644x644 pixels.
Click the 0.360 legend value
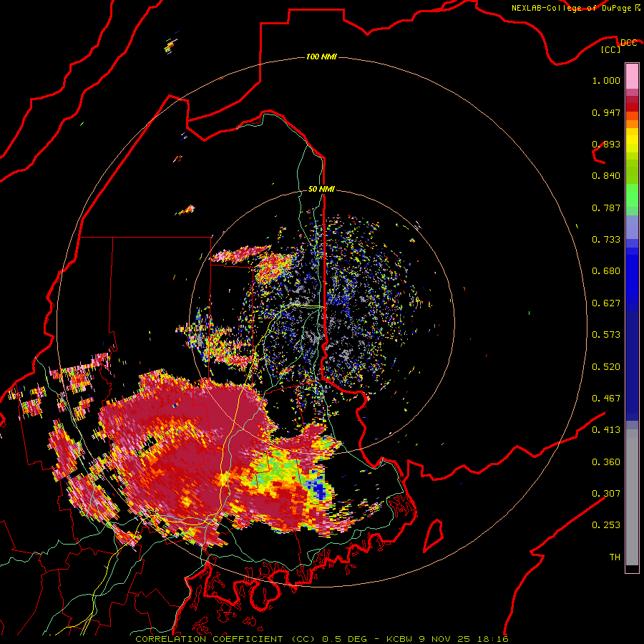(x=606, y=462)
